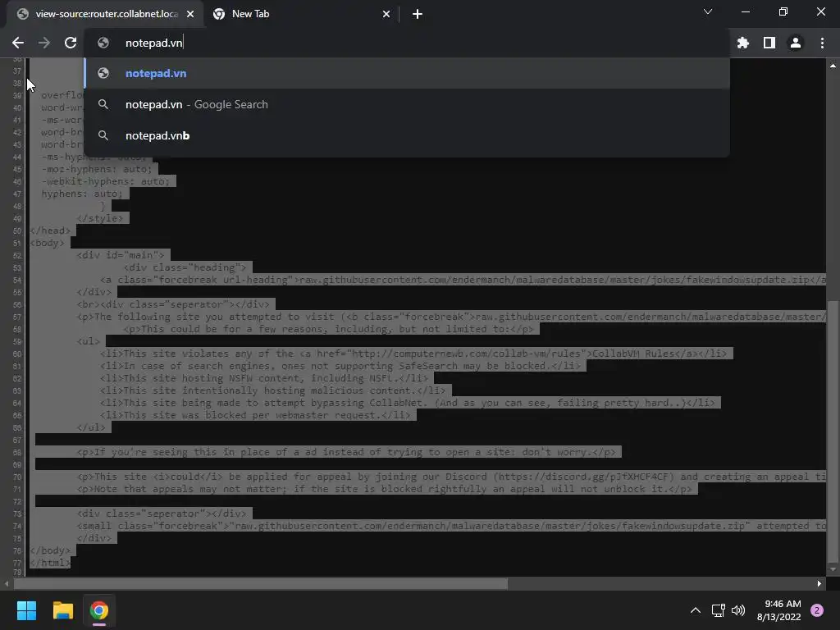Open the clock showing 9:46 AM

click(779, 610)
